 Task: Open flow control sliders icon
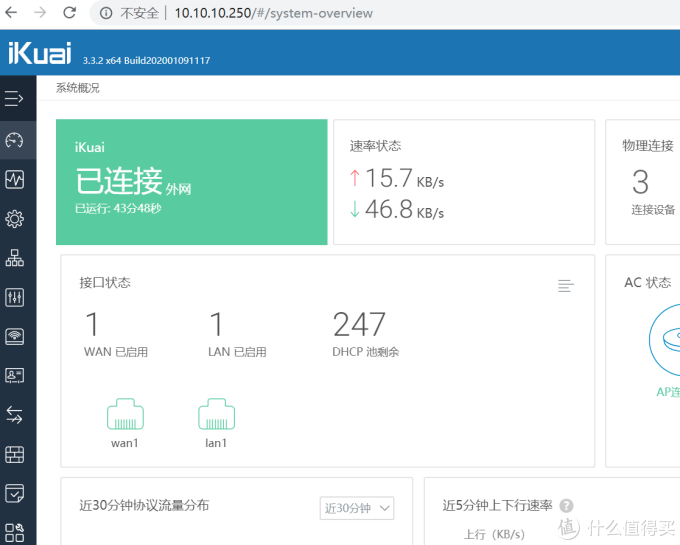coord(14,297)
